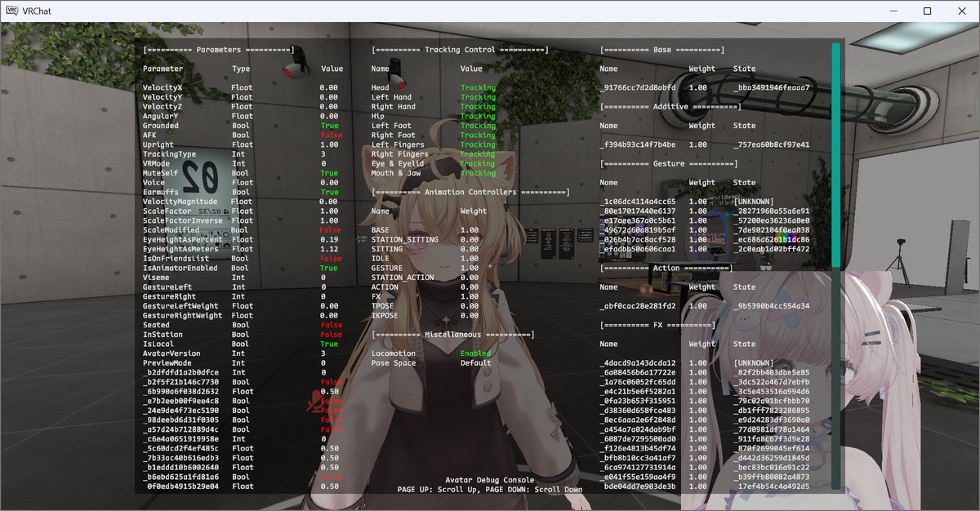Viewport: 980px width, 511px height.
Task: Select the PreviewMode parameter name
Action: [x=167, y=363]
